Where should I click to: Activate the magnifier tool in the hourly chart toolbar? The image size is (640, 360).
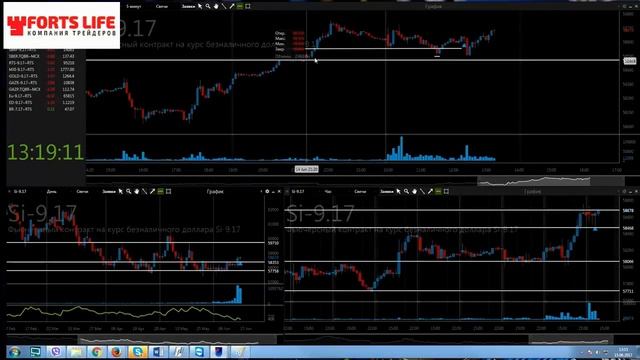pos(407,191)
